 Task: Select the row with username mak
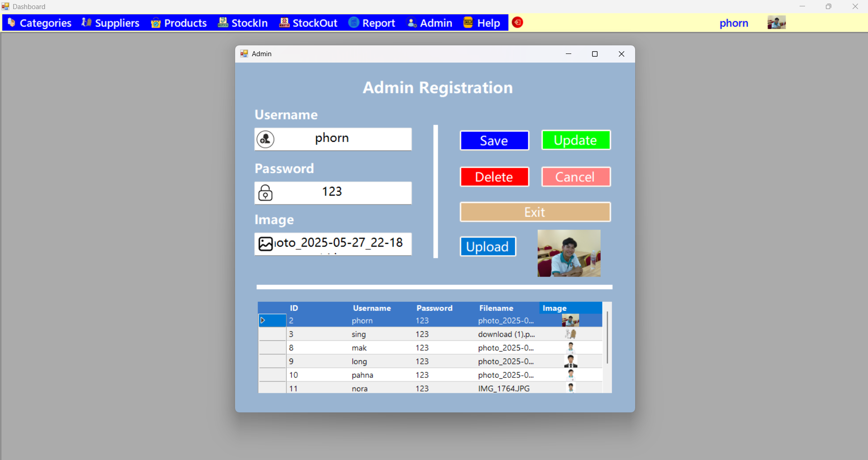(430, 348)
